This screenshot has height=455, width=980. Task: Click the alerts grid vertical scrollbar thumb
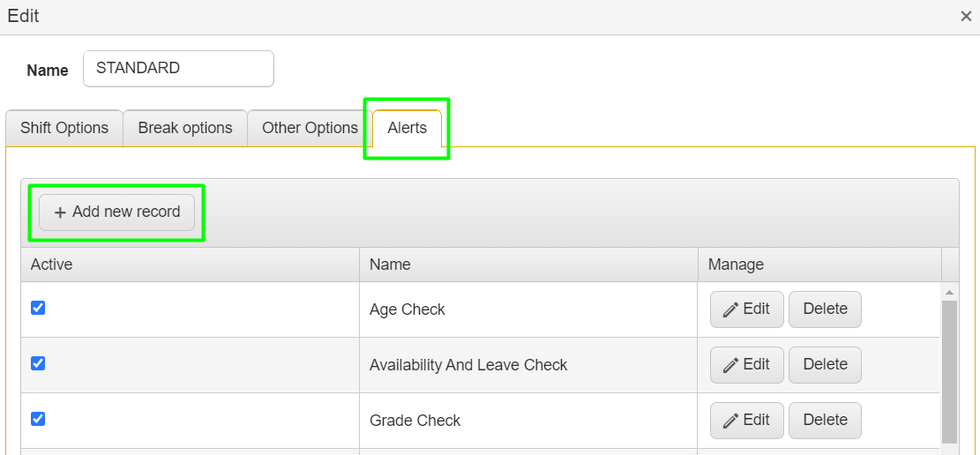[x=949, y=372]
